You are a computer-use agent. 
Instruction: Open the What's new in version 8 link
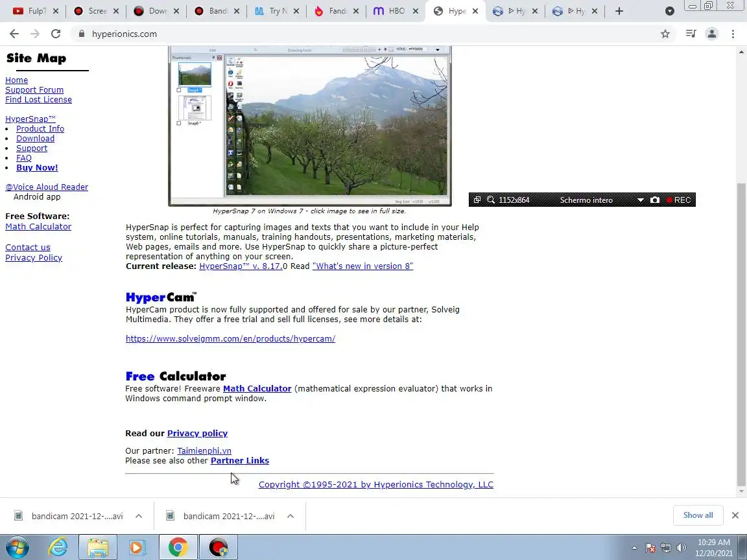click(362, 266)
